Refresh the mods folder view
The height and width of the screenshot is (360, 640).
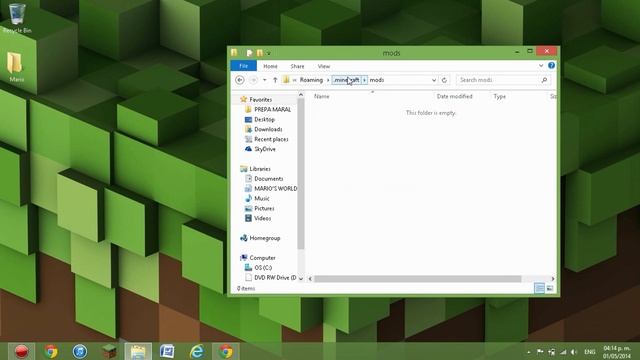[x=444, y=80]
